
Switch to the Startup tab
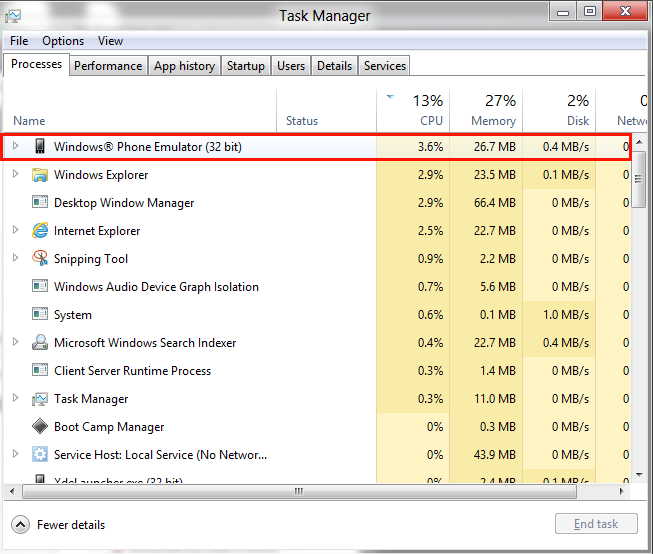(246, 66)
